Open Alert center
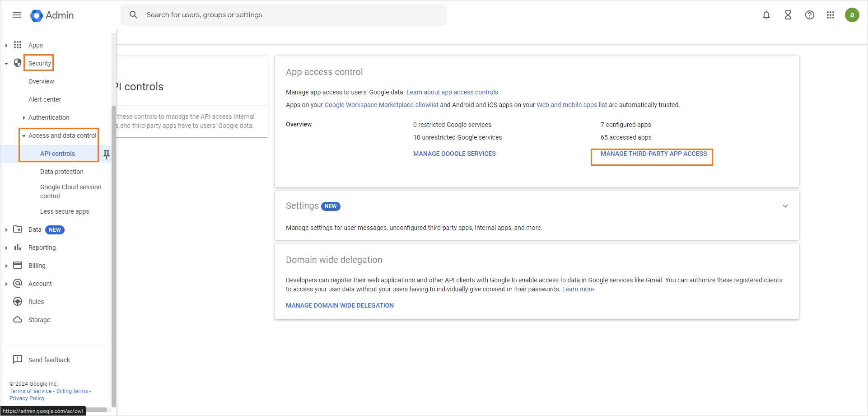 point(45,99)
